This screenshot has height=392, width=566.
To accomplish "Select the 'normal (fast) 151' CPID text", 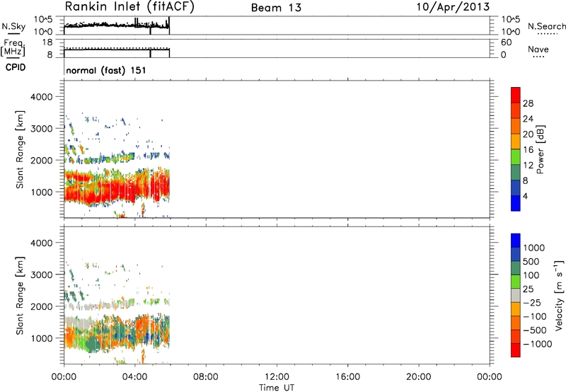I will (106, 70).
